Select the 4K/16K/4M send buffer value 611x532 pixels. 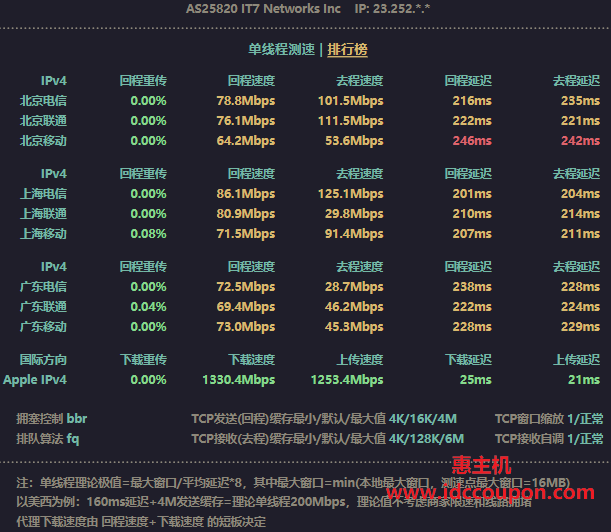[x=423, y=419]
